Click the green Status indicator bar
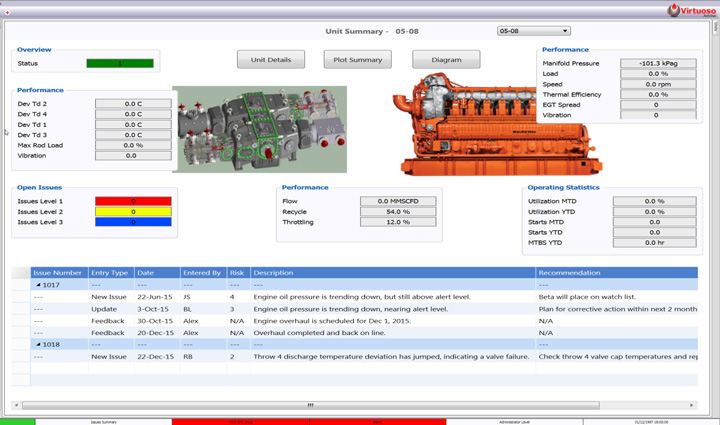Image resolution: width=720 pixels, height=425 pixels. pos(120,64)
